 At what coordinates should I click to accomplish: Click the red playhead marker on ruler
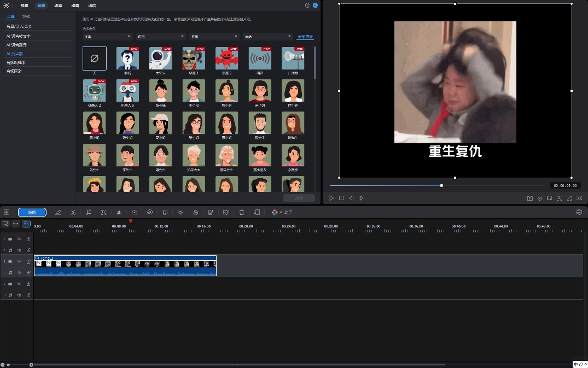(131, 221)
